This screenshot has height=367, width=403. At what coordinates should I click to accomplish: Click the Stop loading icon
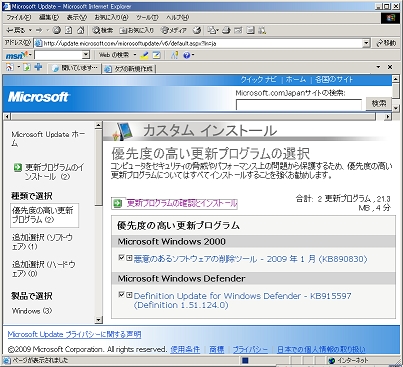pyautogui.click(x=57, y=30)
